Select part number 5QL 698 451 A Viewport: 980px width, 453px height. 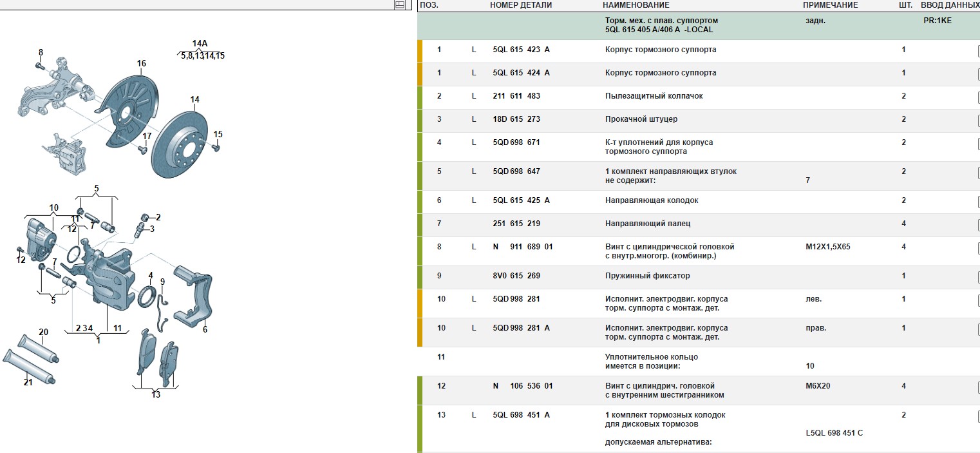522,415
